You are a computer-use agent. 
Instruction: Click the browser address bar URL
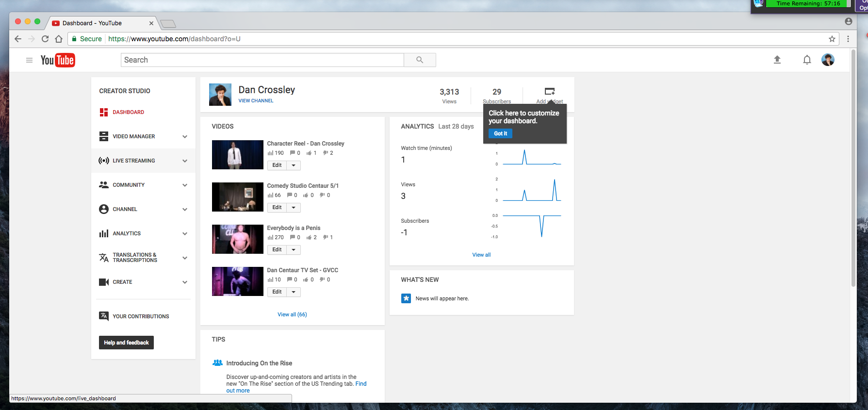click(x=174, y=39)
